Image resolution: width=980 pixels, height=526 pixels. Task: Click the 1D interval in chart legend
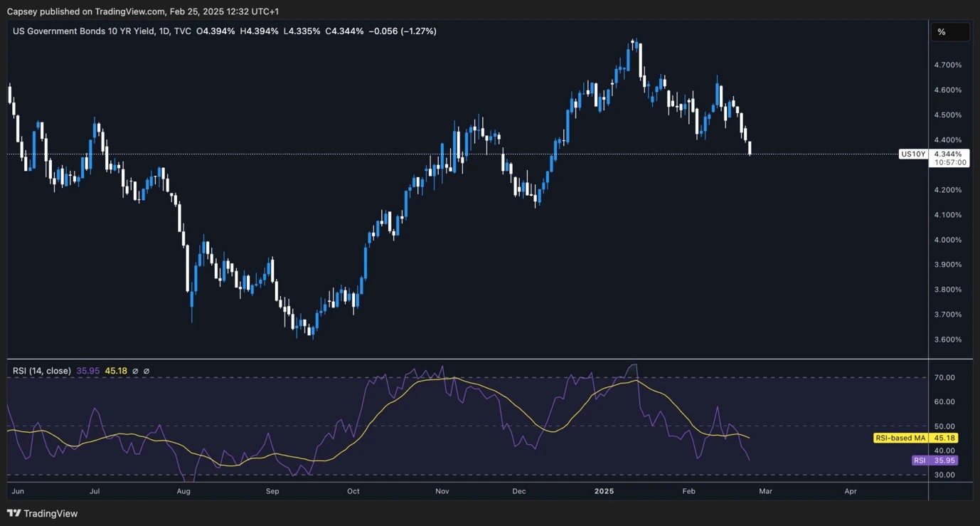tap(166, 31)
